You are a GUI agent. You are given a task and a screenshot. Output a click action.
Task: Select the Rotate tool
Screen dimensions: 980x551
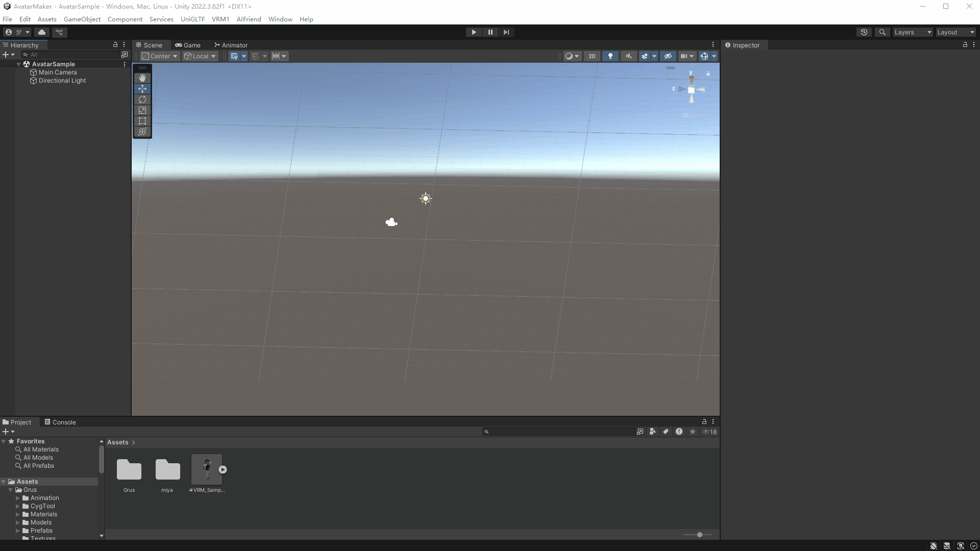click(x=142, y=99)
